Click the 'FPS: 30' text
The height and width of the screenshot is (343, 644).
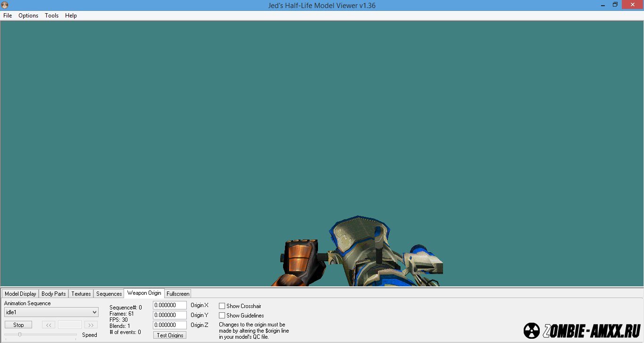(x=118, y=320)
